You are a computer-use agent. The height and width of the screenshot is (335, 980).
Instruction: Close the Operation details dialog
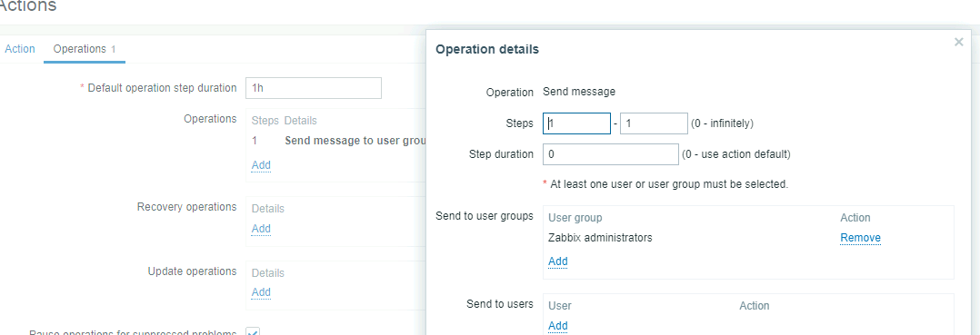pyautogui.click(x=958, y=43)
